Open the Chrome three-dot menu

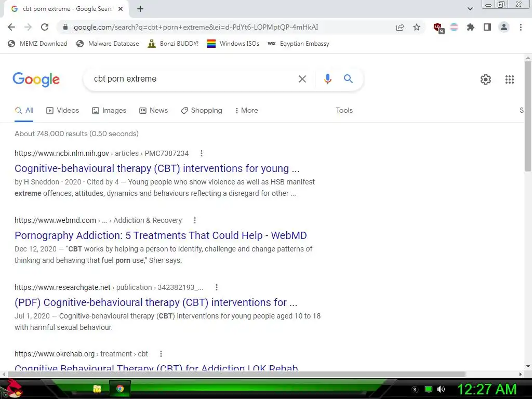[x=521, y=27]
